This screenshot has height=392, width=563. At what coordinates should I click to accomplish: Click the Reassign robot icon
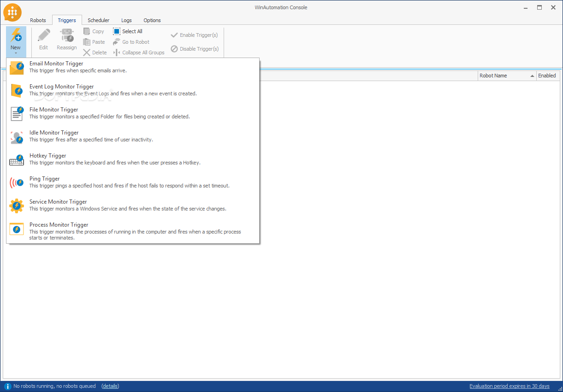click(67, 36)
